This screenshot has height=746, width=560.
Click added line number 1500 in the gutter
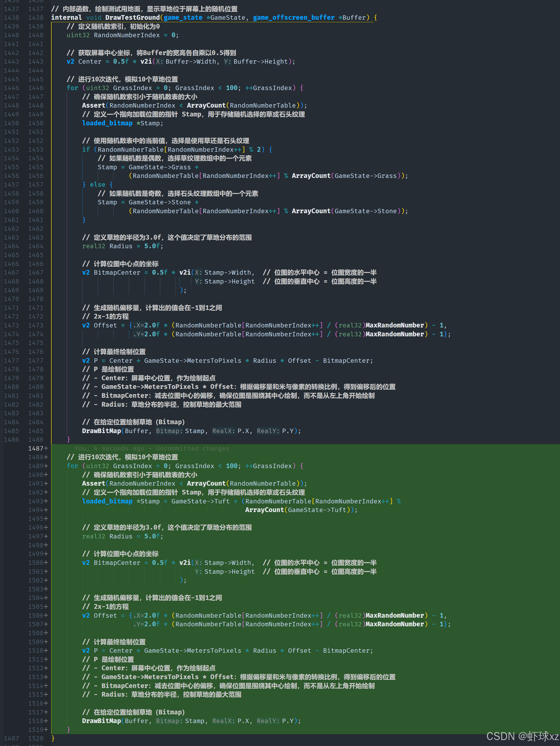coord(36,563)
